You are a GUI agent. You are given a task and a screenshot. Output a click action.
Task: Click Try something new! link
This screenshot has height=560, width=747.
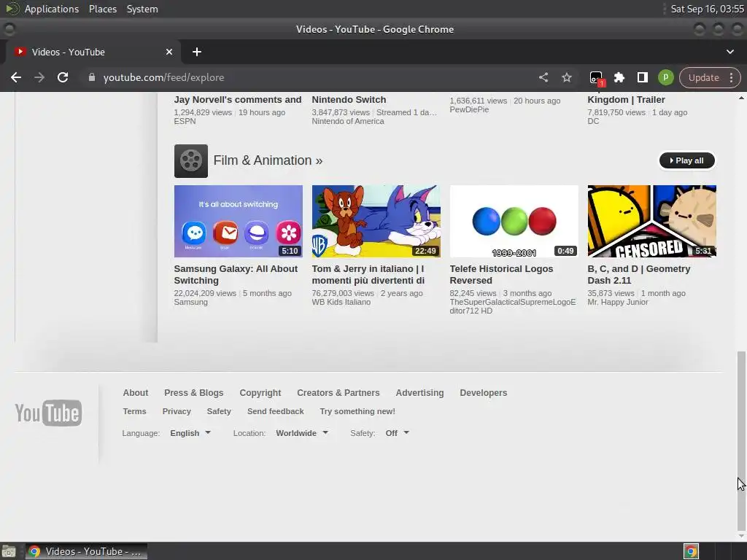pyautogui.click(x=357, y=411)
